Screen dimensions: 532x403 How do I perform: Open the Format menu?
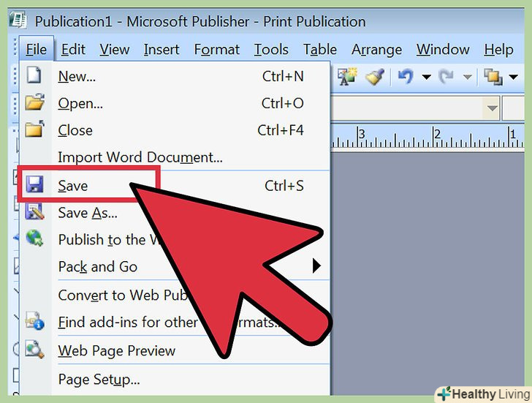[217, 50]
